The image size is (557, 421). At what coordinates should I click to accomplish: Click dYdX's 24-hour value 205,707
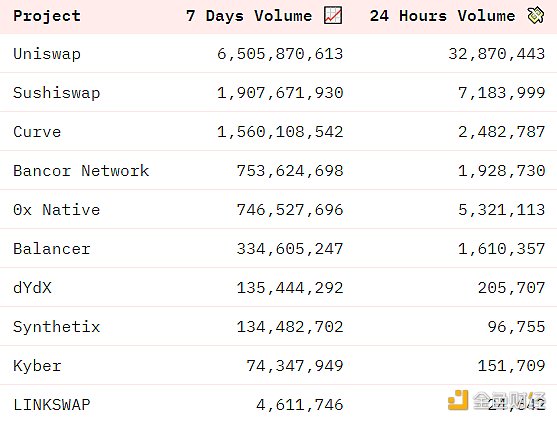pyautogui.click(x=511, y=288)
